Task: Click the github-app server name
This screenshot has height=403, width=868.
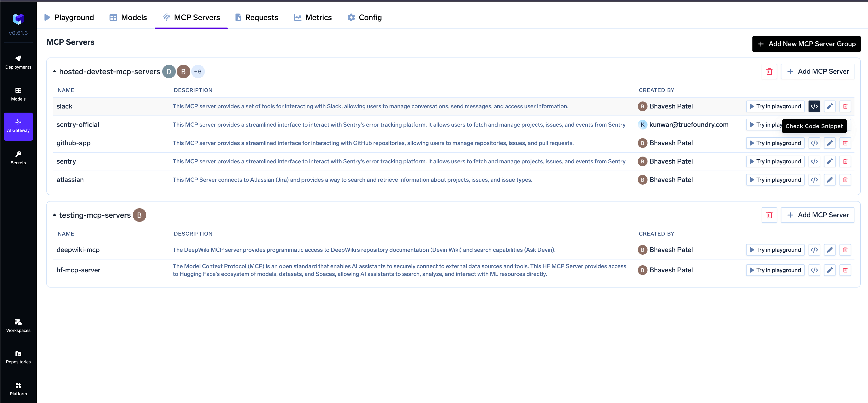Action: point(74,143)
